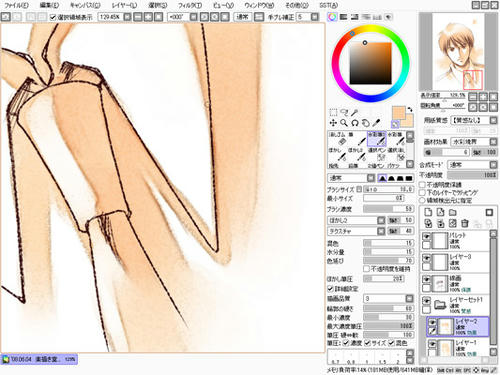The width and height of the screenshot is (500, 375).
Task: Choose the eraser (消しゴム) brush
Action: 337,139
